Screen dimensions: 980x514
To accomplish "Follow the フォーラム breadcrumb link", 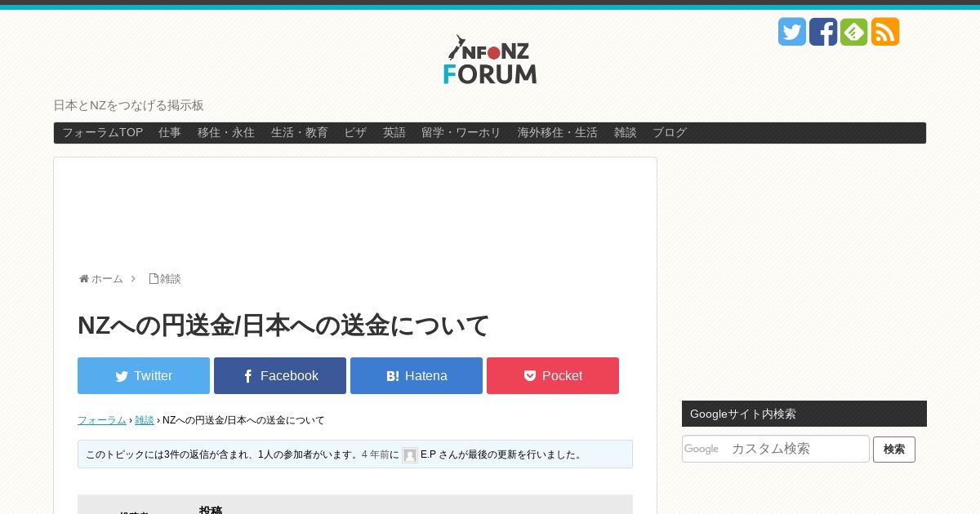I will (x=102, y=420).
